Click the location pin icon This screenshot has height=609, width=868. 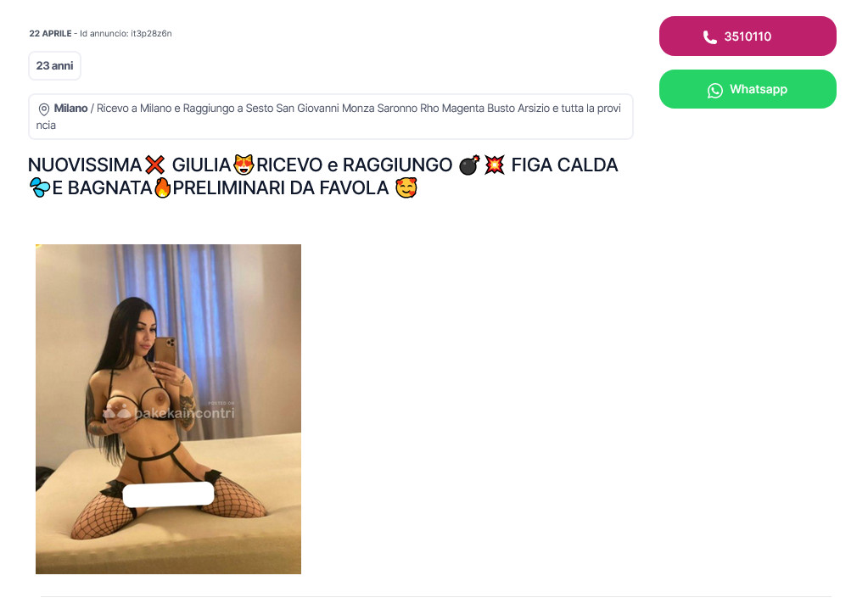pos(44,109)
